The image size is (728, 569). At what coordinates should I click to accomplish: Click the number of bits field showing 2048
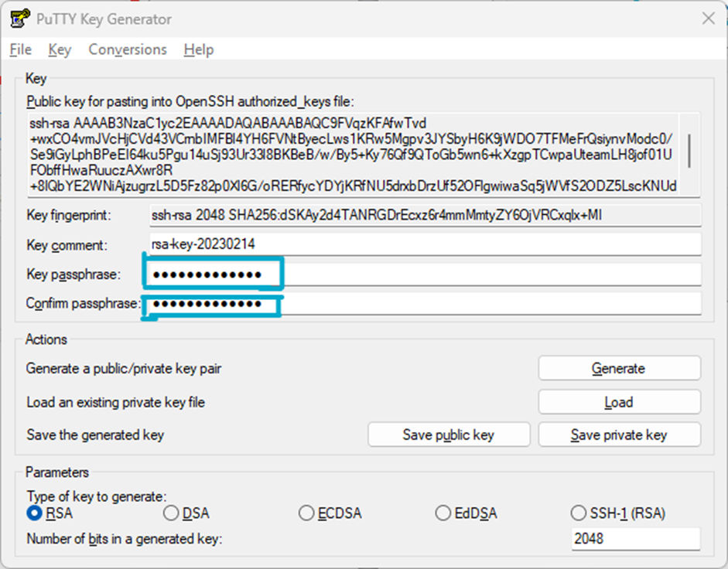(636, 539)
